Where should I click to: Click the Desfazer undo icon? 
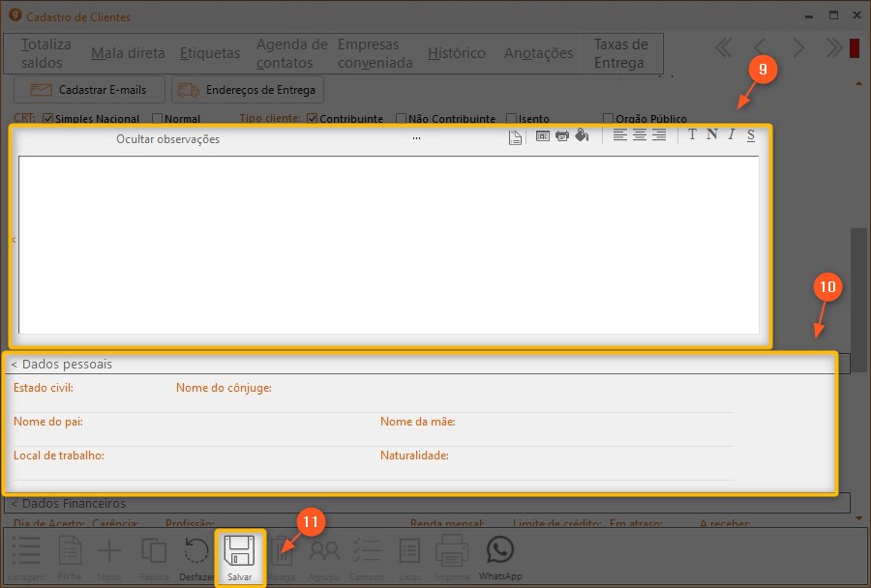coord(196,553)
